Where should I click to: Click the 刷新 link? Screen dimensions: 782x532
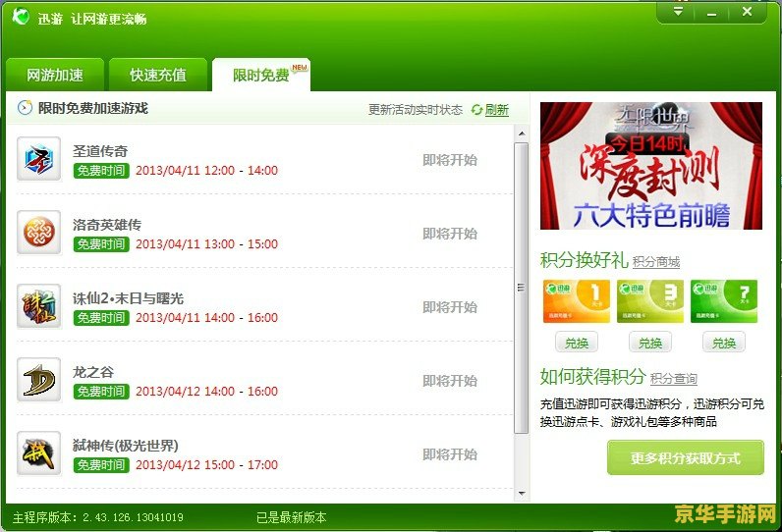497,110
